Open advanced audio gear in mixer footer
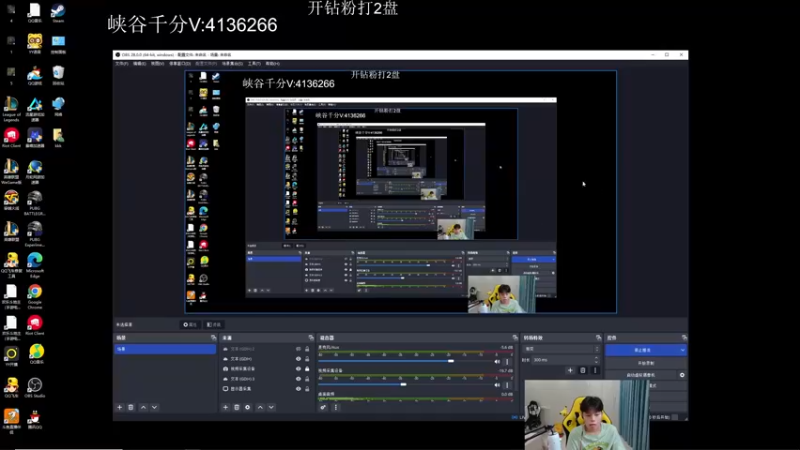800x450 pixels. [x=323, y=407]
